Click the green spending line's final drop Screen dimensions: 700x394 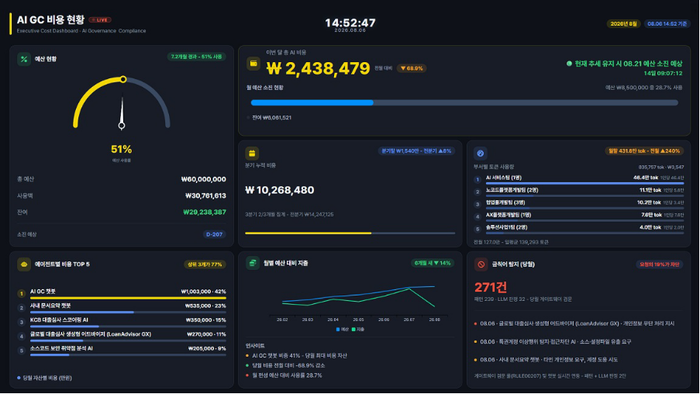pos(422,298)
